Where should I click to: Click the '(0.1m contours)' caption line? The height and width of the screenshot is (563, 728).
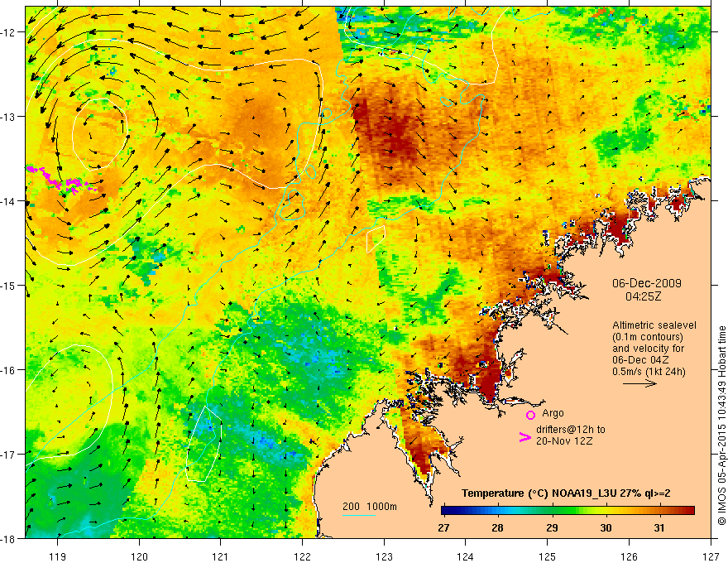click(x=648, y=337)
